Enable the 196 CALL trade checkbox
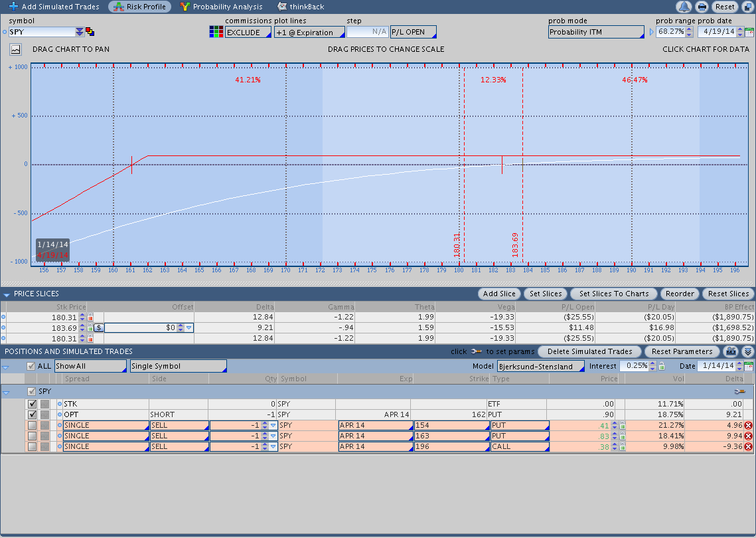The image size is (756, 538). (33, 446)
